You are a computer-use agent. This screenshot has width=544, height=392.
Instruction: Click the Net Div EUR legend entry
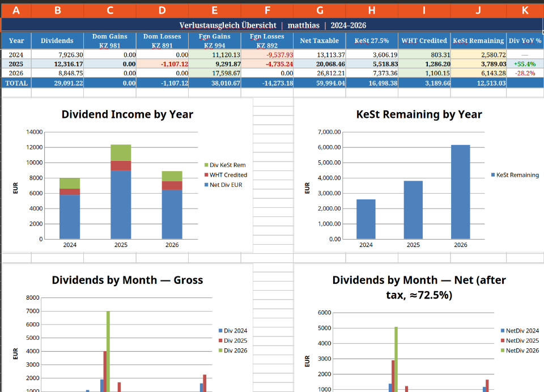pyautogui.click(x=223, y=185)
